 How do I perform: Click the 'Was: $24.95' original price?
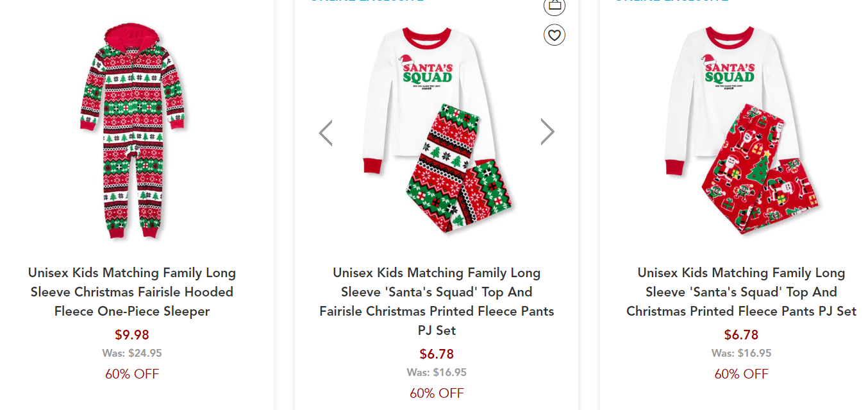tap(132, 353)
